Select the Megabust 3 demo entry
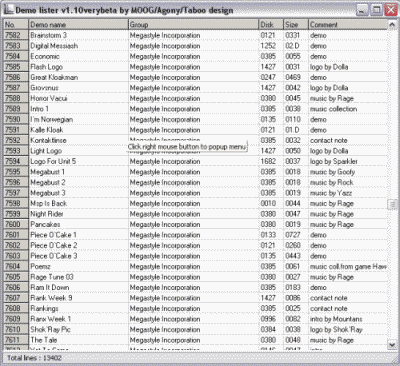 (x=48, y=193)
